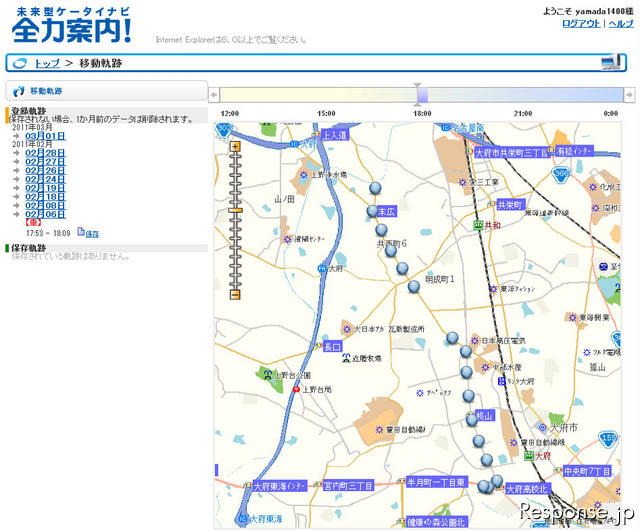Click the 近藤牧場 map icon
The height and width of the screenshot is (531, 640).
tap(346, 358)
